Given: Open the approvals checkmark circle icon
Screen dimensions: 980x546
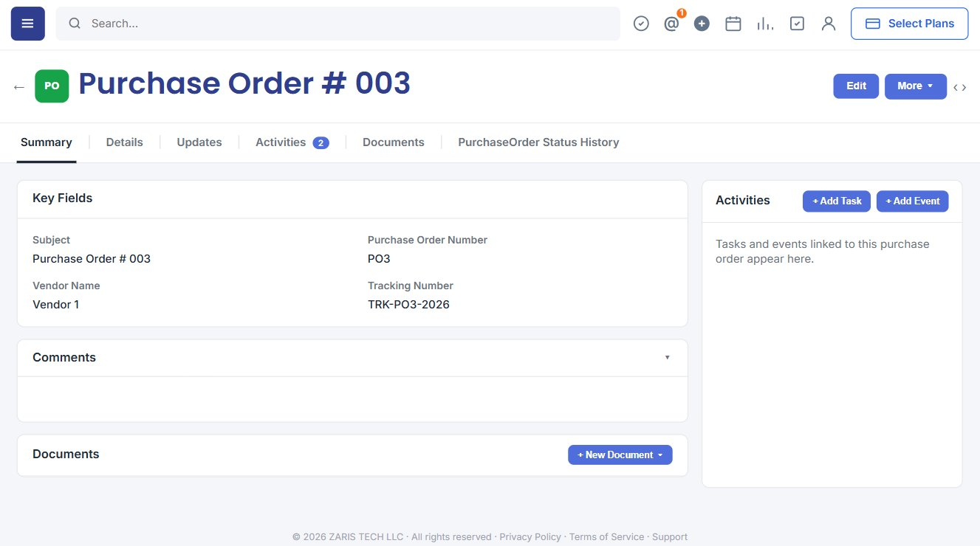Looking at the screenshot, I should (x=641, y=24).
